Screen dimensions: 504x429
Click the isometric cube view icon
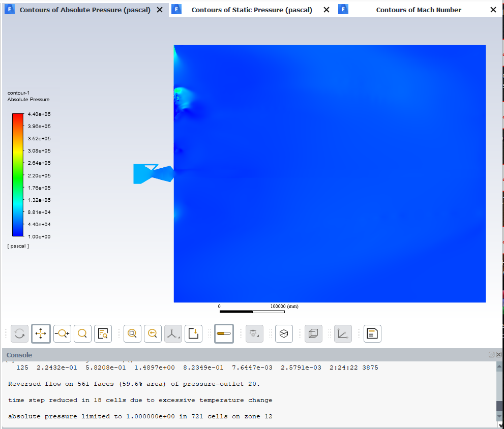coord(284,333)
